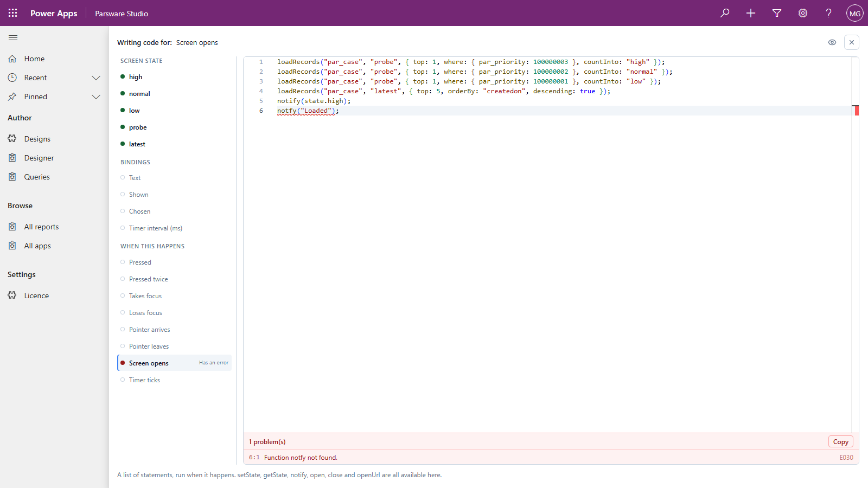
Task: Click the plus icon in header
Action: click(x=751, y=13)
